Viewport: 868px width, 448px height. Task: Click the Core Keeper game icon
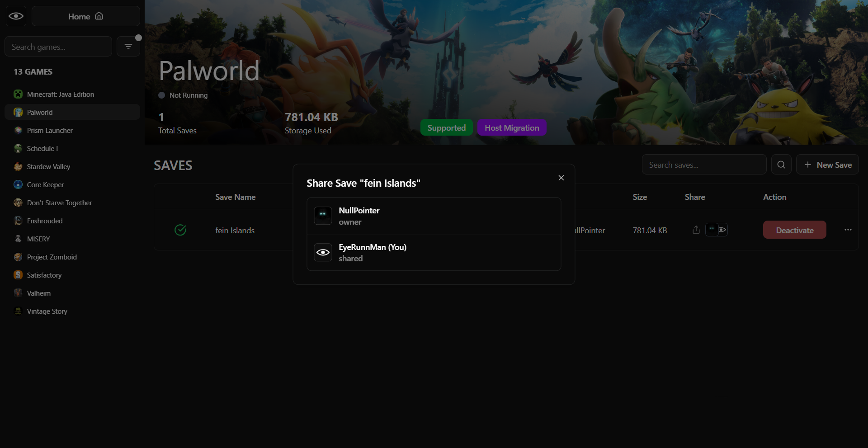tap(18, 184)
